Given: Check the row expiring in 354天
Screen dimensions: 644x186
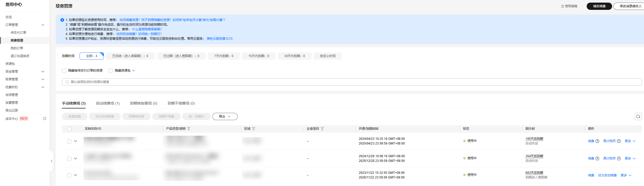Looking at the screenshot, I should pos(69,159).
